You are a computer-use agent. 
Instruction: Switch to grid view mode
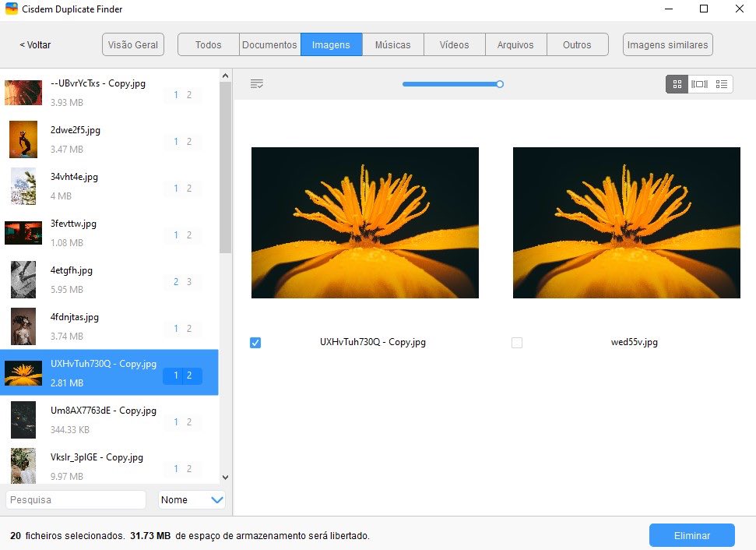(x=675, y=83)
